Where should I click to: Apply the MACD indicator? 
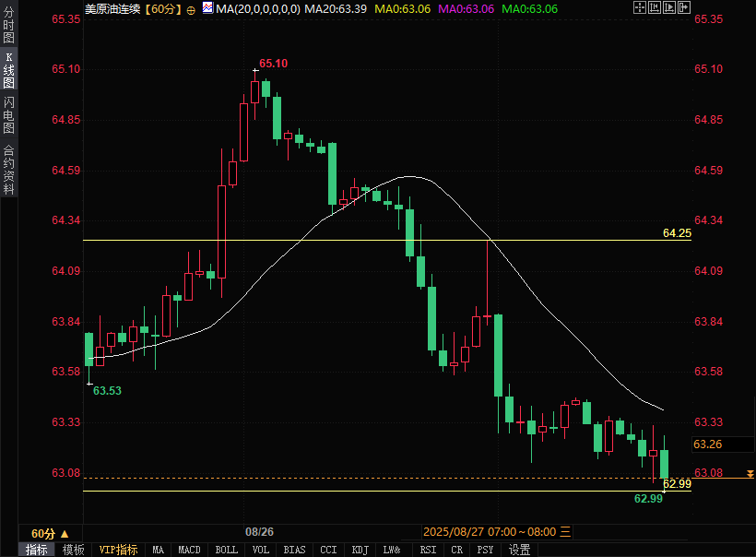tap(189, 550)
